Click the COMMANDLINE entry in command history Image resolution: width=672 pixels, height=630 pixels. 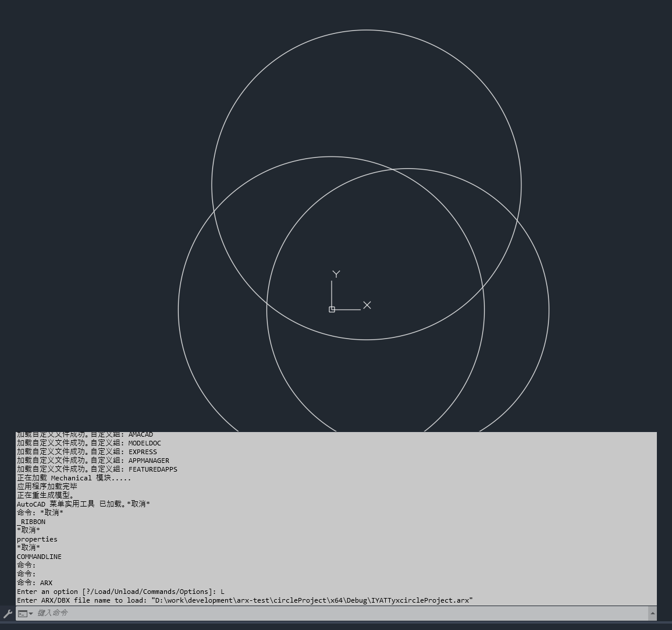[x=39, y=556]
